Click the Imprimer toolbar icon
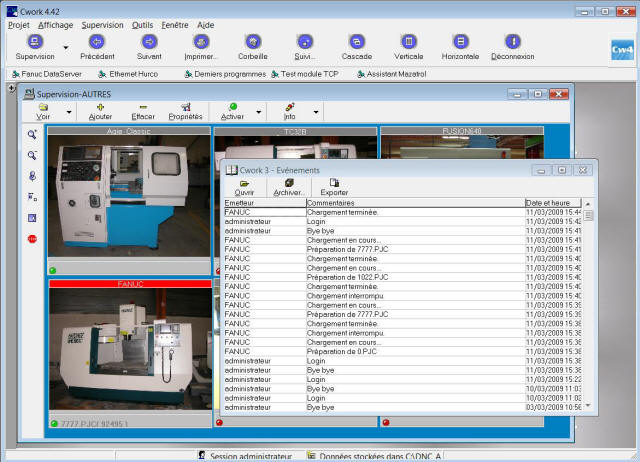This screenshot has height=462, width=640. click(x=201, y=42)
